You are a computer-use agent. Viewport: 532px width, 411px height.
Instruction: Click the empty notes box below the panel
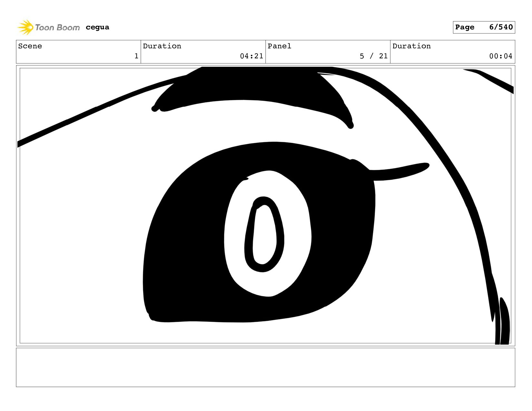[266, 367]
